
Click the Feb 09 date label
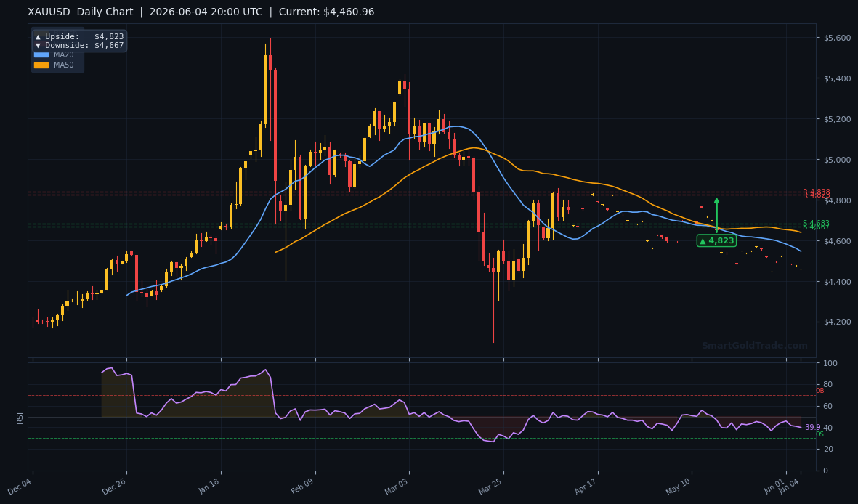pyautogui.click(x=303, y=487)
